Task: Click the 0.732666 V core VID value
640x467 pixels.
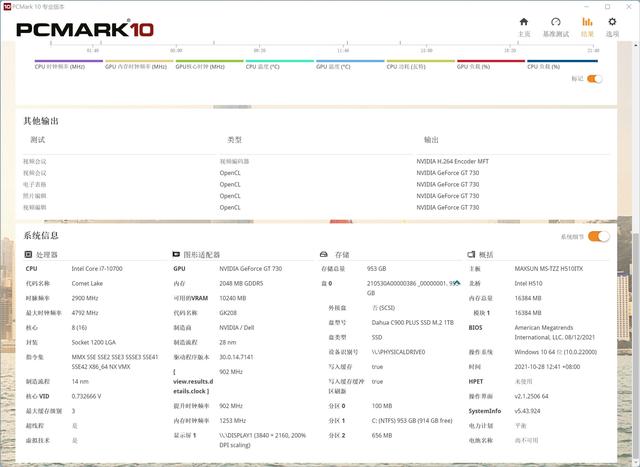Action: [86, 396]
